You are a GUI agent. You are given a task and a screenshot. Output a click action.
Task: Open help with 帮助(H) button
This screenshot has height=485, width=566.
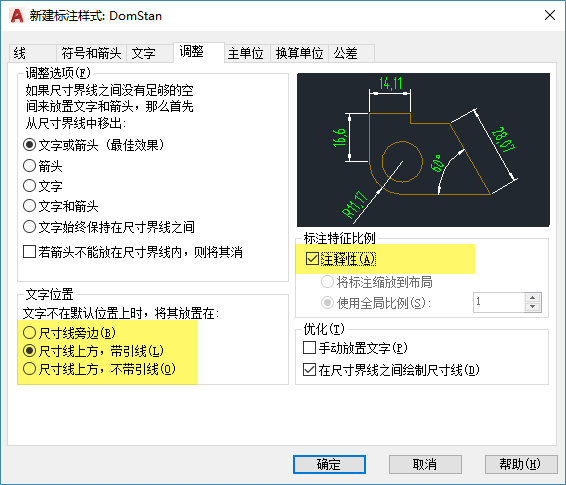pos(521,464)
